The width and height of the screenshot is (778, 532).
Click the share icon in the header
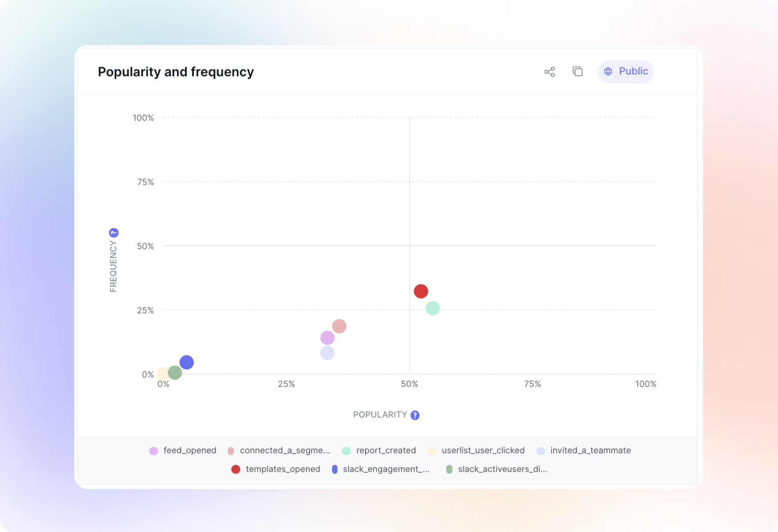click(549, 72)
